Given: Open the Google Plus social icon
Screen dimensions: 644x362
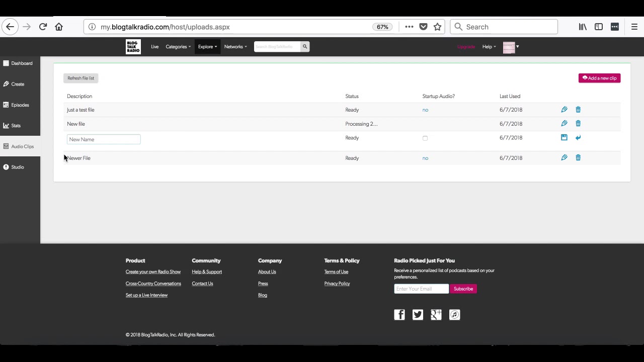Looking at the screenshot, I should 436,315.
